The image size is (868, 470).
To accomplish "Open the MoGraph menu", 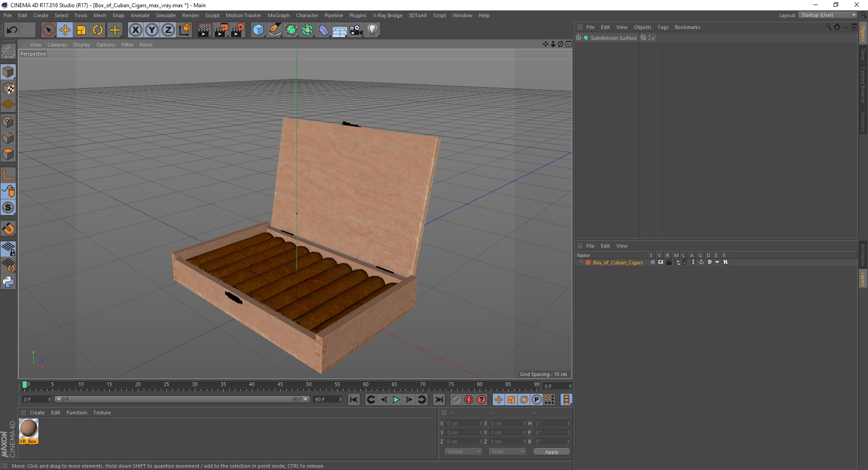I will point(278,15).
